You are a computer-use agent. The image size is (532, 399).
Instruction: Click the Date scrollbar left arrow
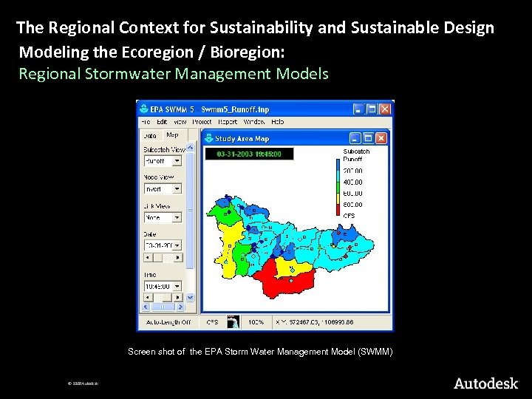tap(147, 258)
